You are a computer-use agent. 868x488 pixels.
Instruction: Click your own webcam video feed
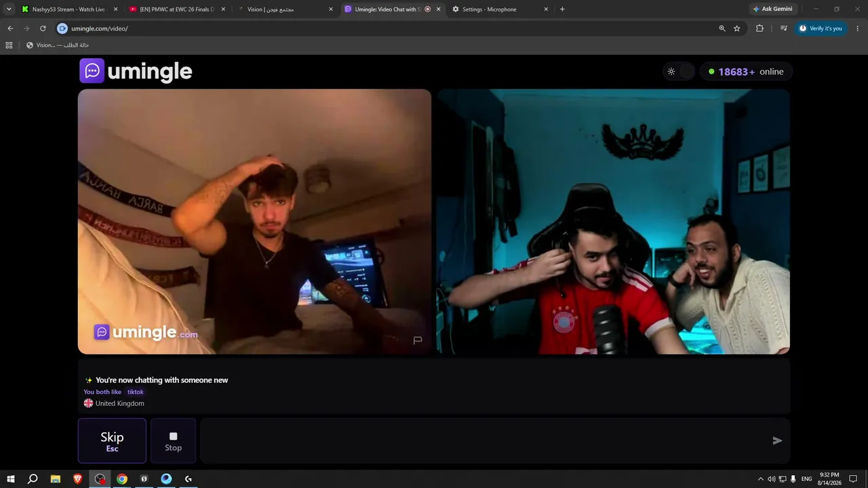pos(613,222)
